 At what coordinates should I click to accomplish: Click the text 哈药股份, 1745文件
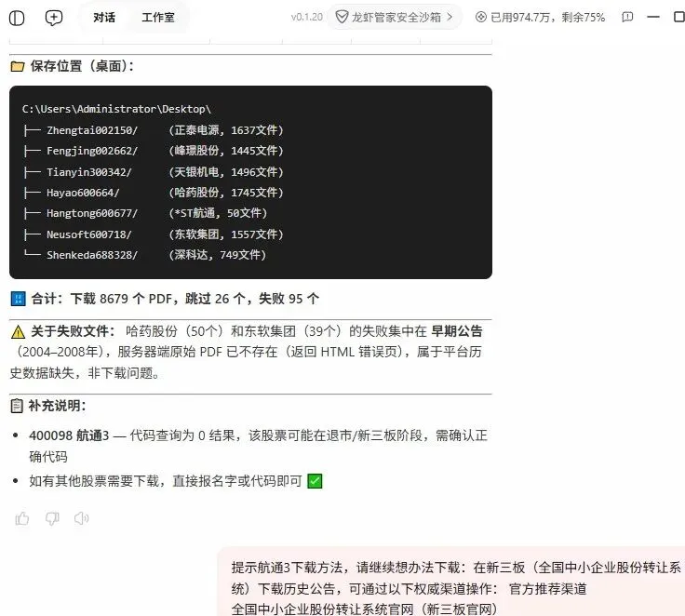tap(226, 193)
